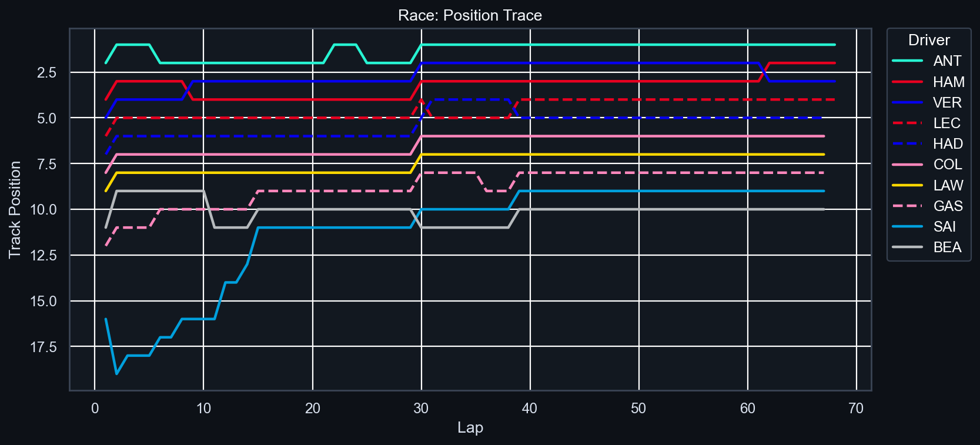Click the ANT legend entry
Viewport: 980px width, 445px height.
click(x=927, y=61)
